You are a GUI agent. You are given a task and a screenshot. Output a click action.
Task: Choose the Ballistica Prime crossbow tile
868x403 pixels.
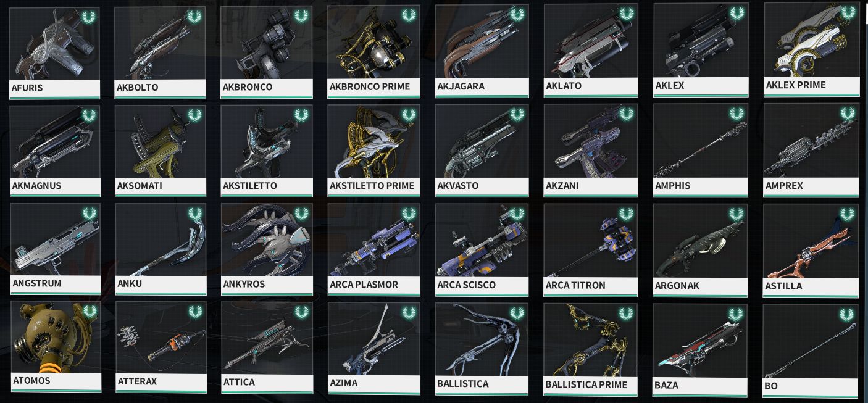tap(591, 349)
